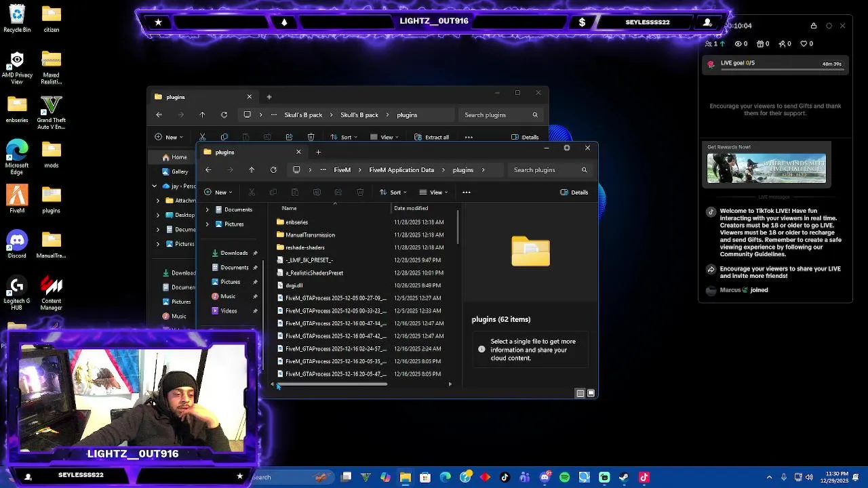Click the Microsoft Store taskbar icon
The height and width of the screenshot is (488, 868).
pos(425,477)
